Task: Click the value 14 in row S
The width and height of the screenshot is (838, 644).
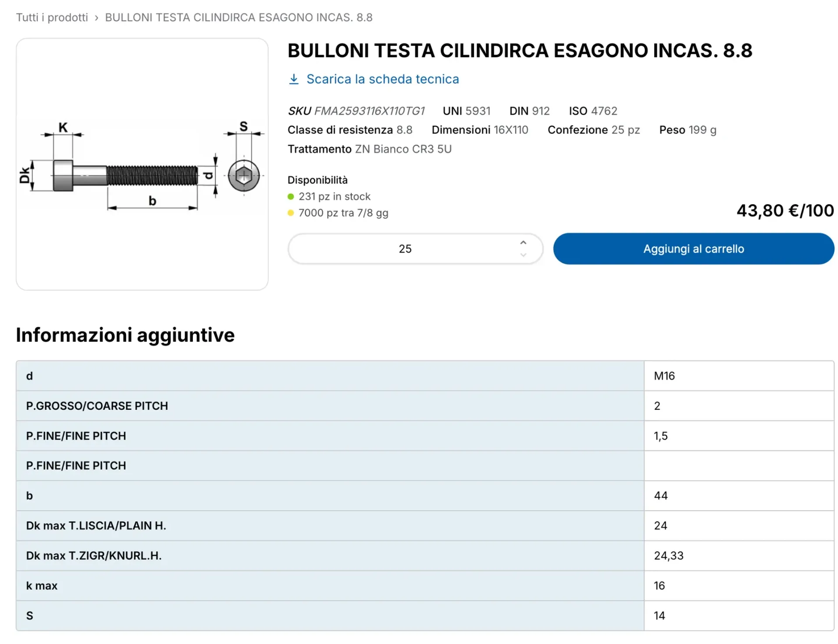Action: pyautogui.click(x=659, y=616)
